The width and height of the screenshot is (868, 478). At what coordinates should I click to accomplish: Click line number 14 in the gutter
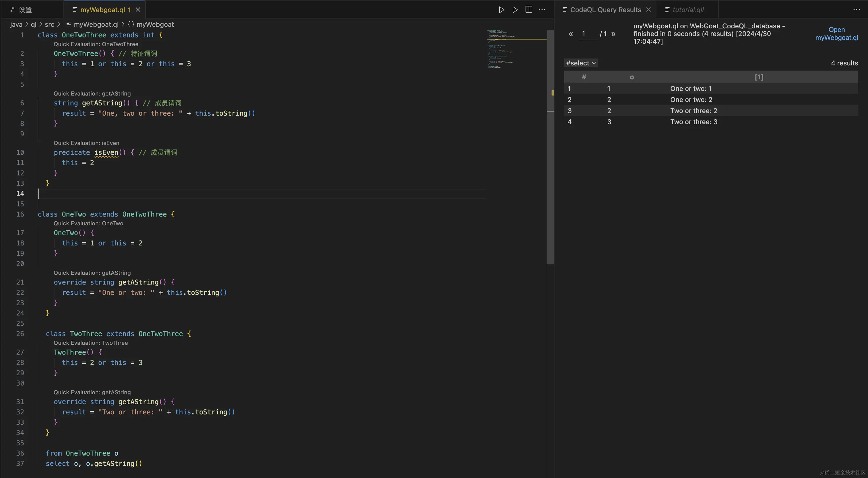20,194
